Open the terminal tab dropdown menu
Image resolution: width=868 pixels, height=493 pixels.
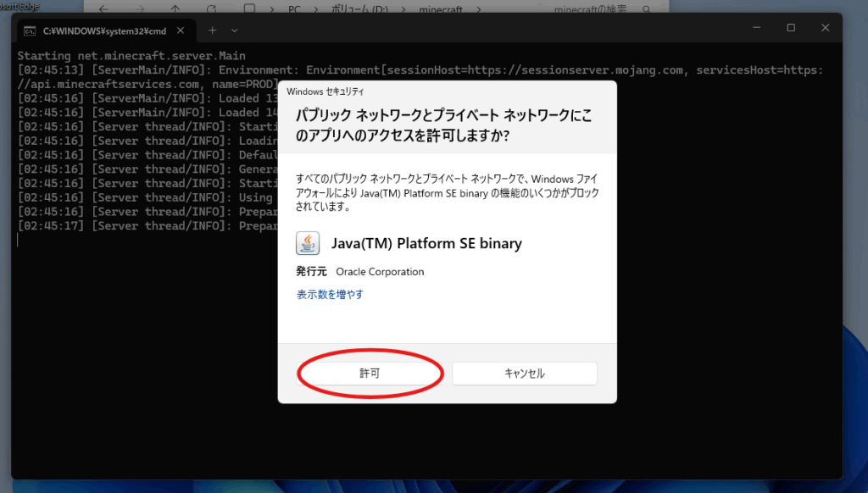click(234, 31)
